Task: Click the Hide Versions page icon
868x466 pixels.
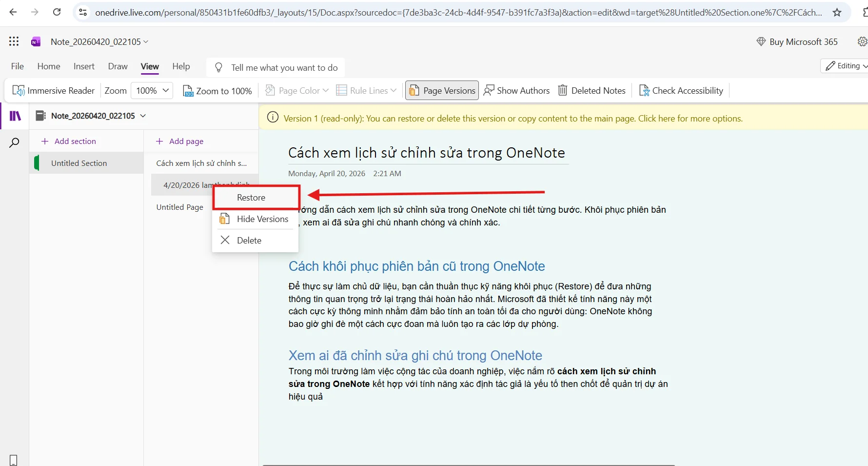Action: 224,219
